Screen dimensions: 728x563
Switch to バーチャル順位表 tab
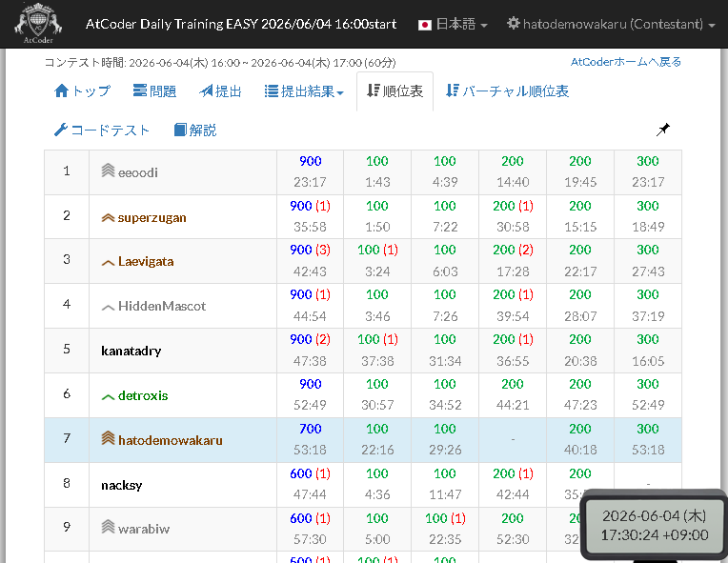point(507,90)
